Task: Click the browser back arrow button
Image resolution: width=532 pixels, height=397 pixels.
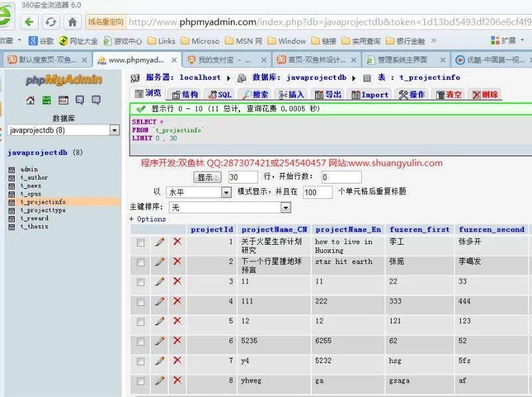Action: click(29, 22)
